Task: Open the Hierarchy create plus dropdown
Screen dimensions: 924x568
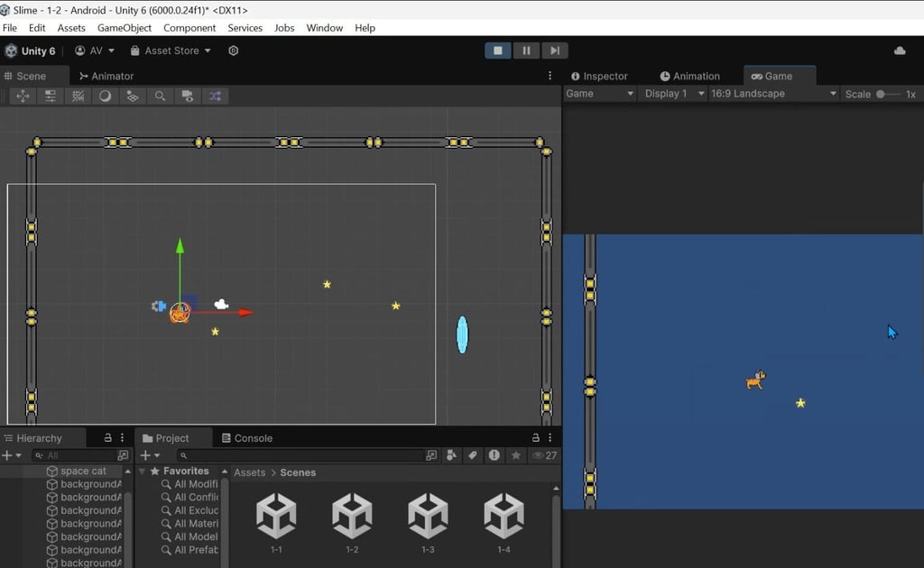Action: pyautogui.click(x=11, y=455)
